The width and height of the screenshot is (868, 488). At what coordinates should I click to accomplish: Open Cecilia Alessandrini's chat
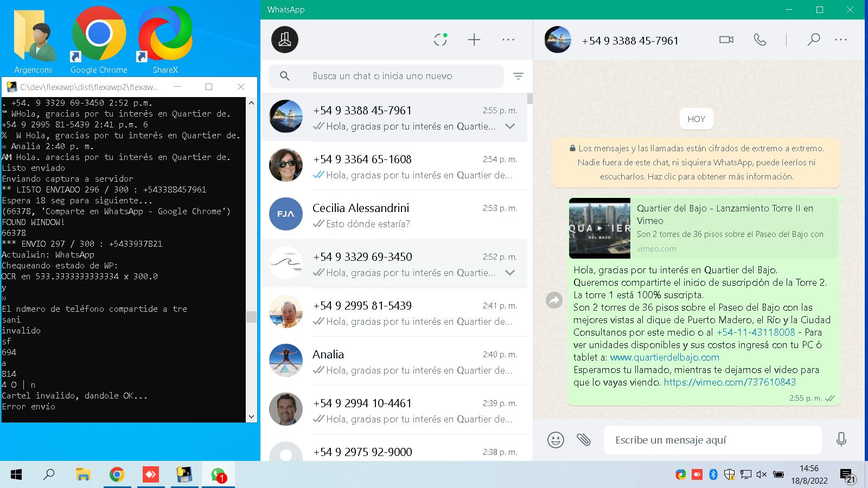394,215
